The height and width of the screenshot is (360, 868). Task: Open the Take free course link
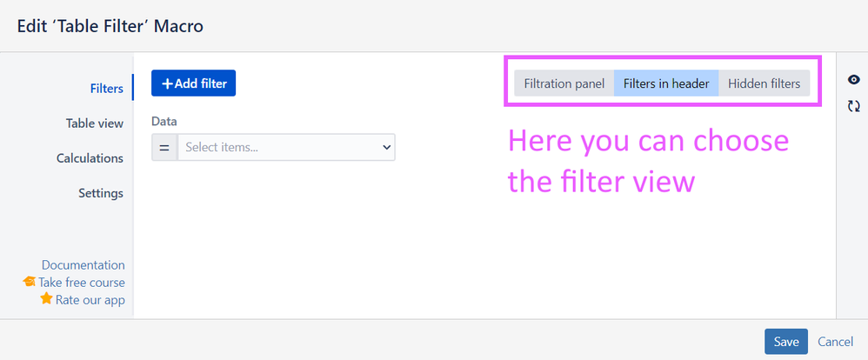click(x=82, y=282)
